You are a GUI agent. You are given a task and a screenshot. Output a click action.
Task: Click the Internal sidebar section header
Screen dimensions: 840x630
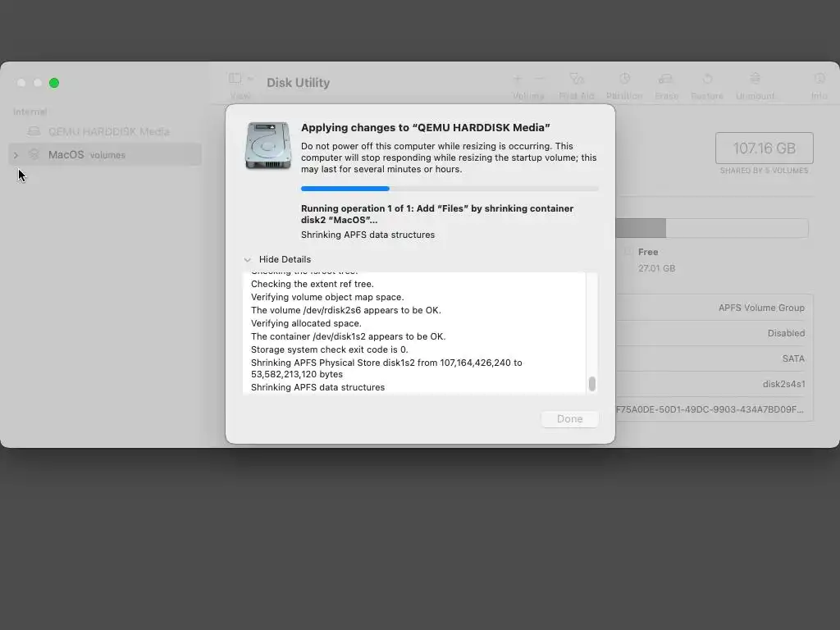pos(30,112)
